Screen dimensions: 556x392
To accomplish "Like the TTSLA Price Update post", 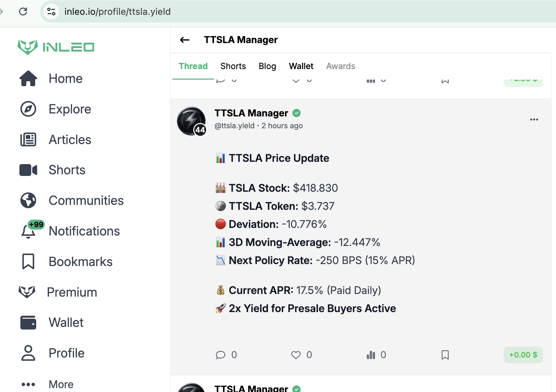I will point(296,355).
